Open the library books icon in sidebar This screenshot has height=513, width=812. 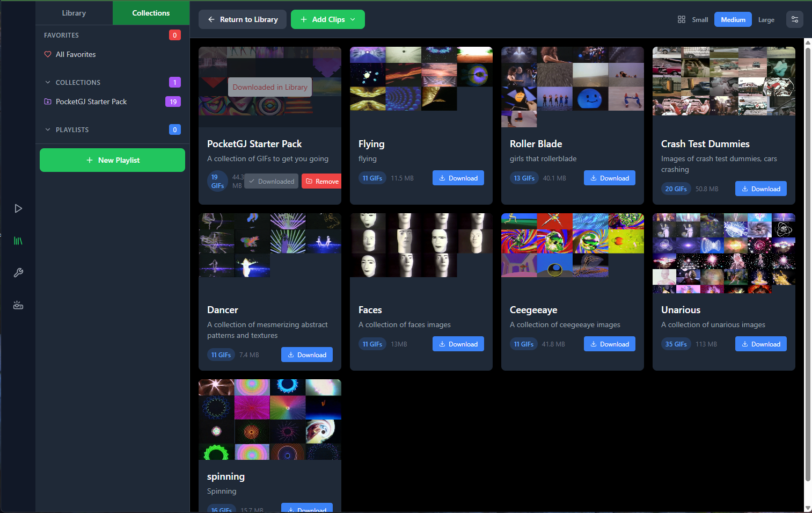click(18, 241)
